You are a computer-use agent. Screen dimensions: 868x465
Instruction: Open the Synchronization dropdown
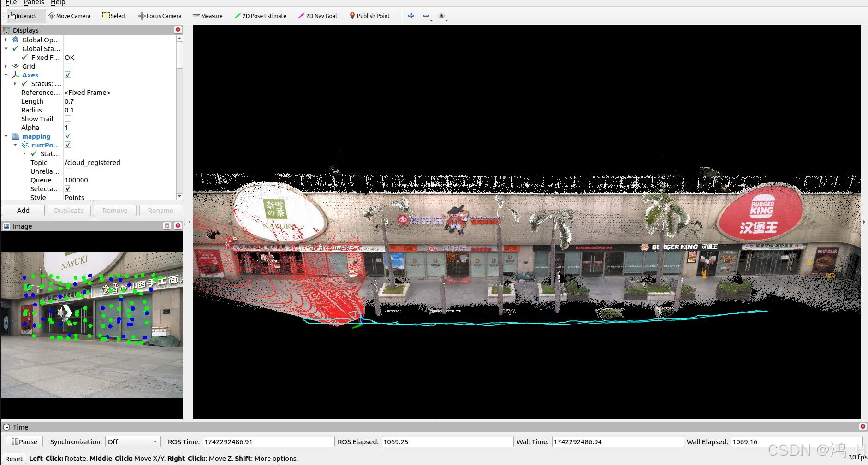133,441
